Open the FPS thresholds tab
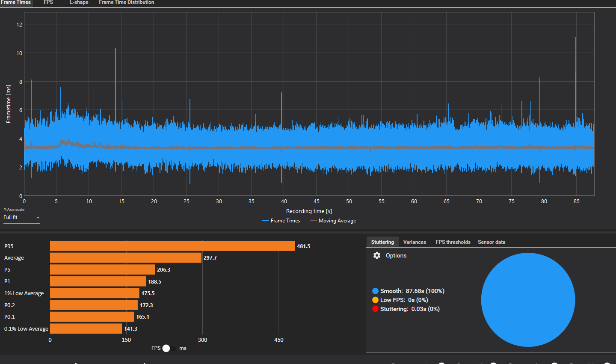 tap(453, 242)
